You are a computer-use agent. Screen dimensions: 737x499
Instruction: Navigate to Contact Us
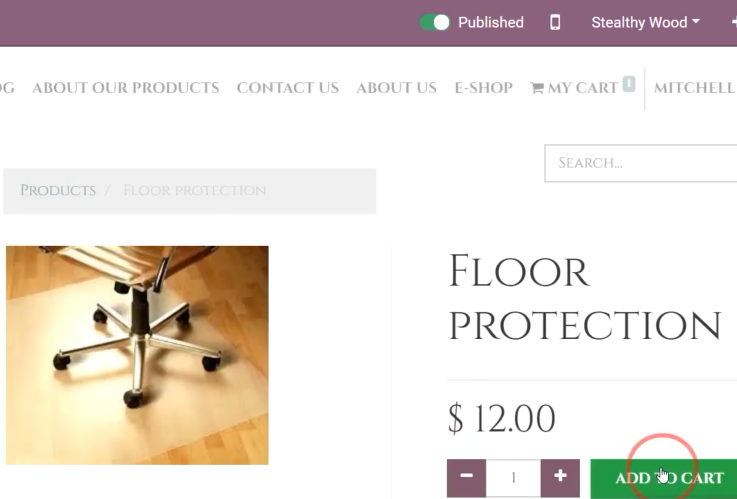[288, 87]
